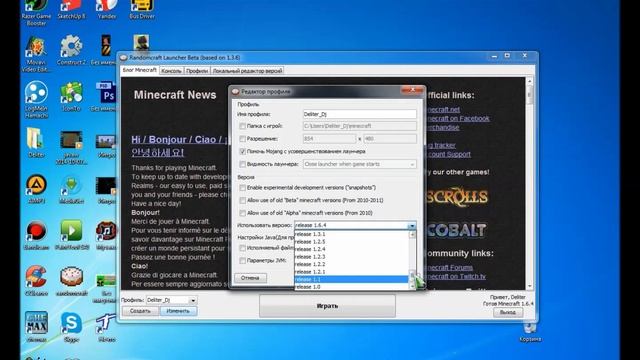Viewport: 640px width, 360px height.
Task: Open MediaGet green arrow desktop icon
Action: click(71, 189)
